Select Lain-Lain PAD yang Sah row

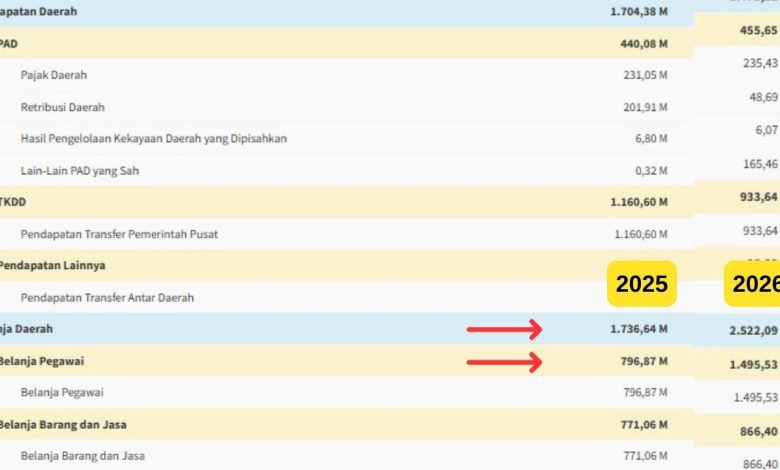(80, 171)
